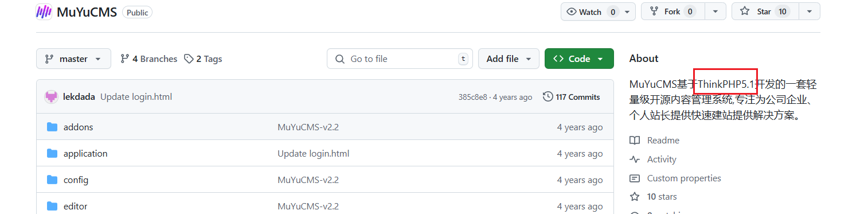Click the Readme book icon
The height and width of the screenshot is (214, 868).
635,141
